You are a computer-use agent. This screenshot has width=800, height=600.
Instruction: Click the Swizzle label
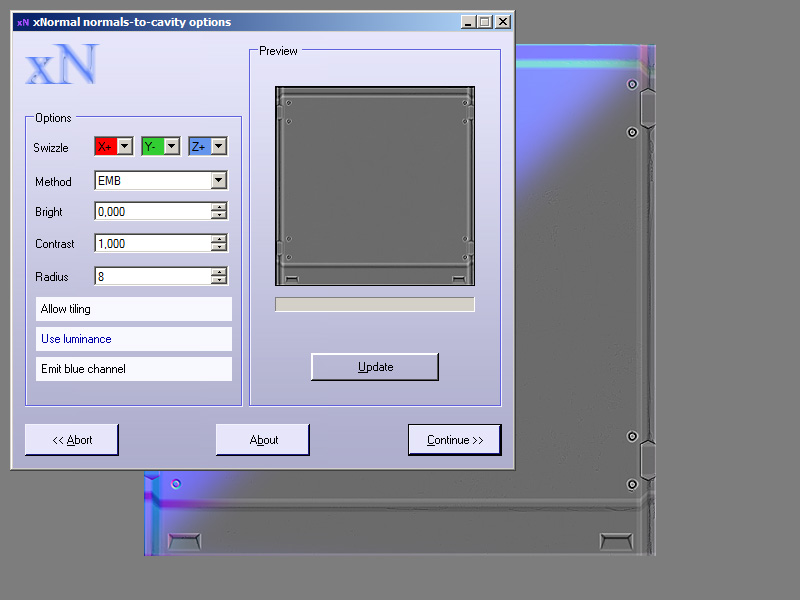(51, 148)
